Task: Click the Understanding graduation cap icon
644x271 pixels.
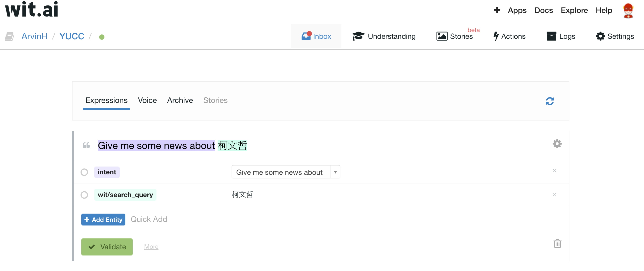Action: (x=358, y=36)
